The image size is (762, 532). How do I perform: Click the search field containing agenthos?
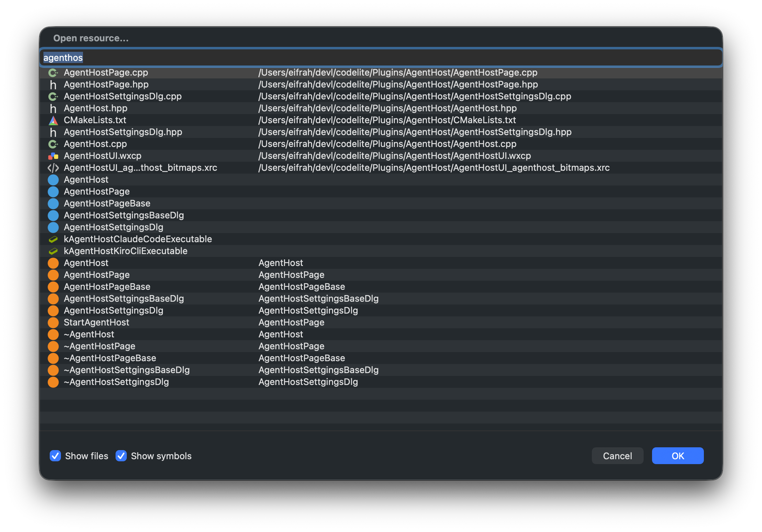381,57
